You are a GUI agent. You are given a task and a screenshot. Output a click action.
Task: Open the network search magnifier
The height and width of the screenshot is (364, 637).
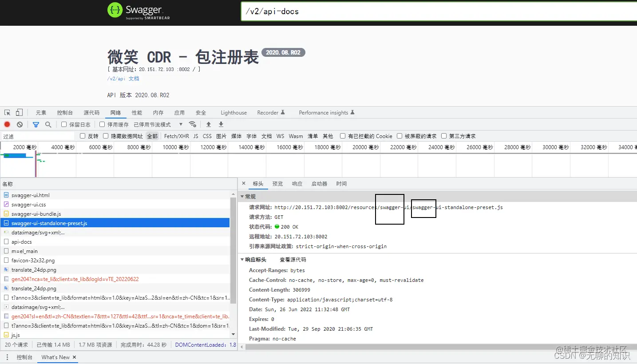click(x=48, y=125)
